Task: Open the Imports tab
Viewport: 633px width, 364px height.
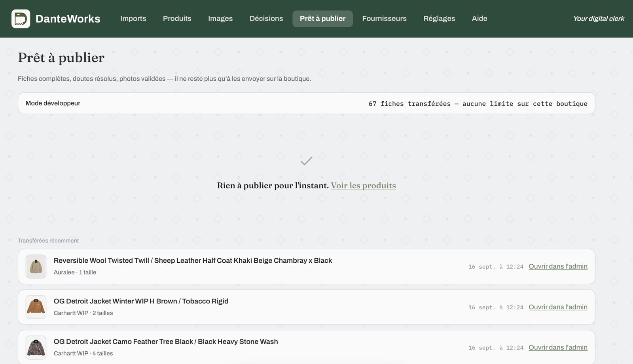Action: [133, 19]
